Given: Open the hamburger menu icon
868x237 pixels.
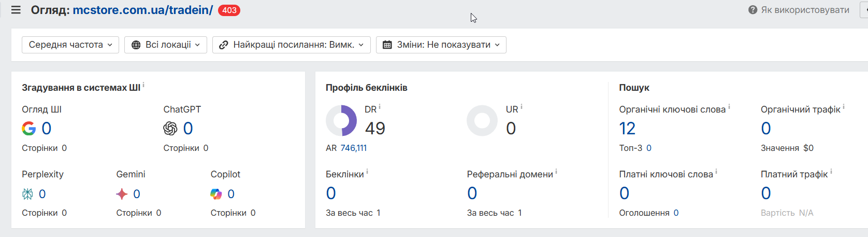Looking at the screenshot, I should coord(16,10).
